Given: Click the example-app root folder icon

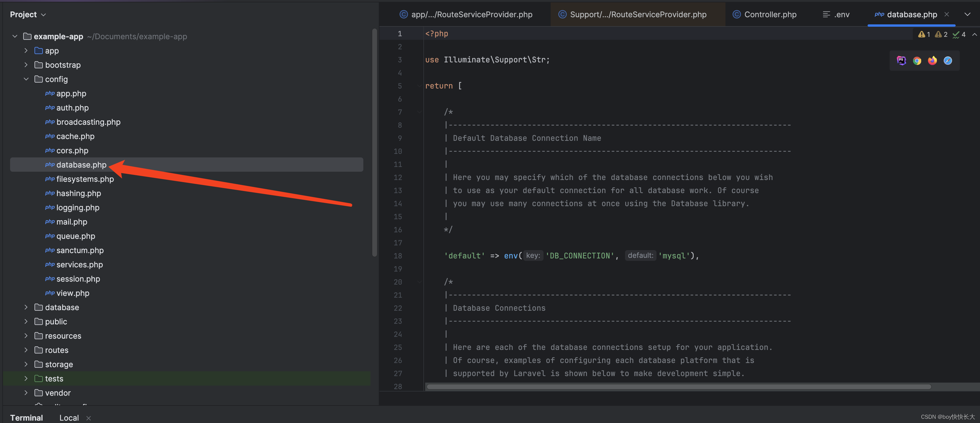Looking at the screenshot, I should point(27,37).
